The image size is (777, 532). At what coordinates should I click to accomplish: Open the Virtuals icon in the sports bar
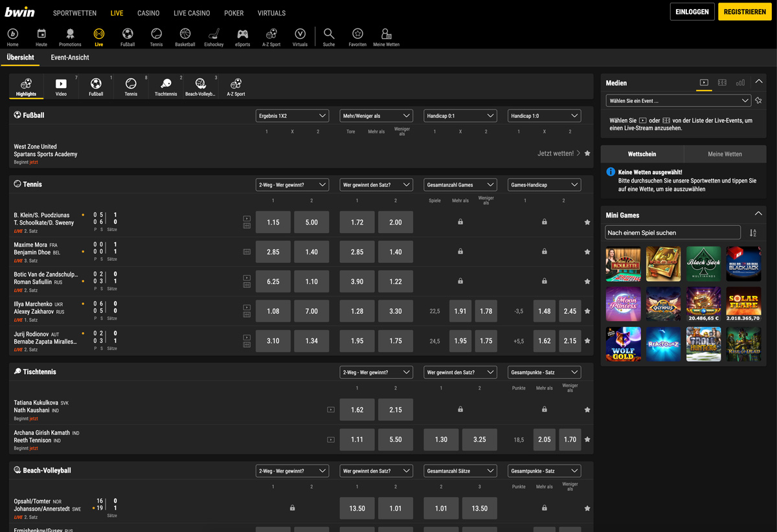coord(300,37)
